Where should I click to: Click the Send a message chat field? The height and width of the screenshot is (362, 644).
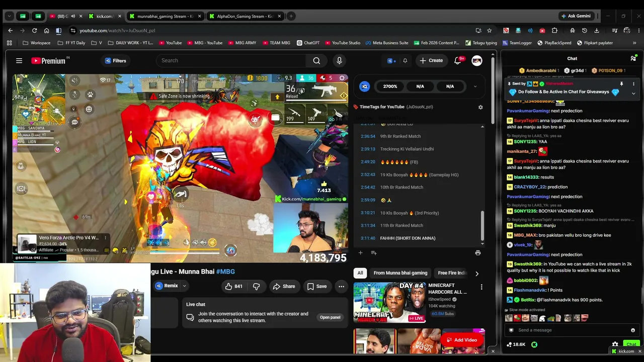pos(572,330)
